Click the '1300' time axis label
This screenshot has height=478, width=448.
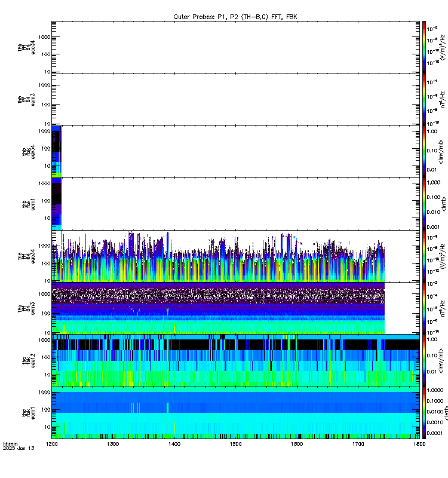pos(113,444)
